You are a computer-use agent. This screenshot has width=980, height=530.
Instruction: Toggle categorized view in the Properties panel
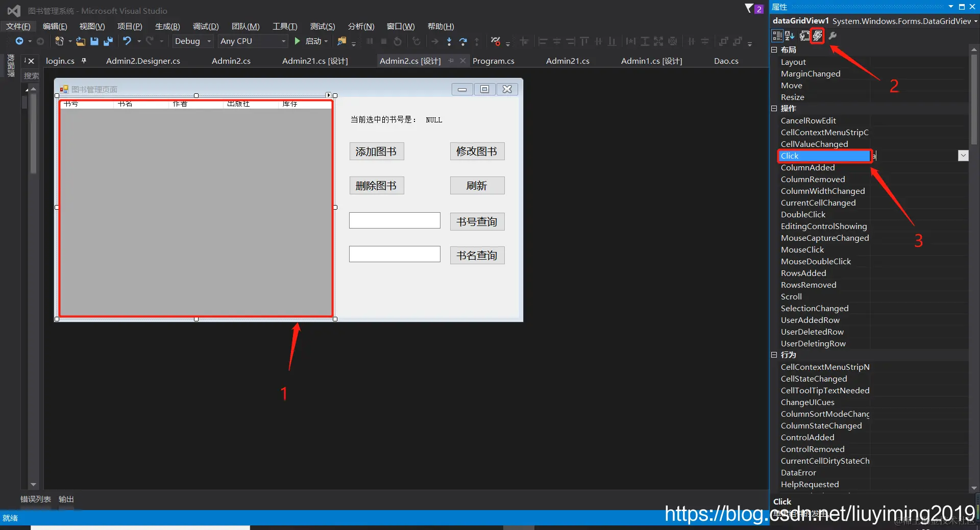coord(777,36)
